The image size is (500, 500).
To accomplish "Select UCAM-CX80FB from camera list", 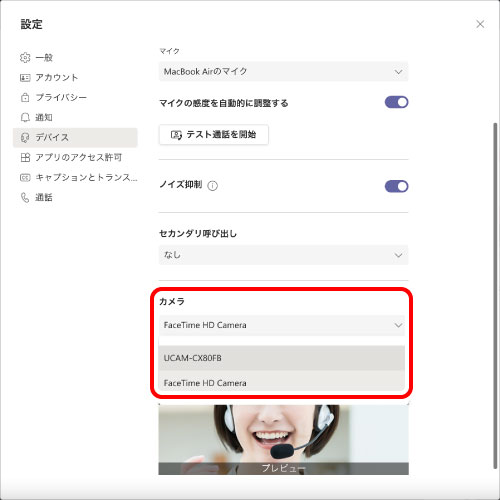I will point(282,358).
